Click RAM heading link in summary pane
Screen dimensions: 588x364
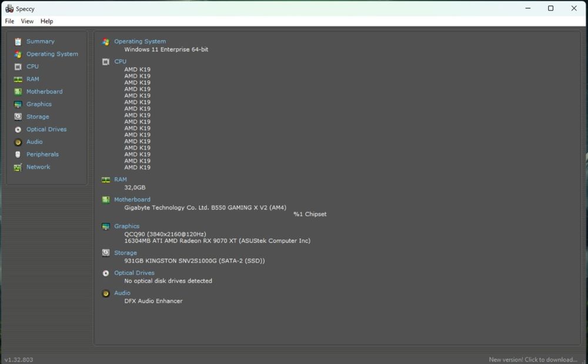121,179
